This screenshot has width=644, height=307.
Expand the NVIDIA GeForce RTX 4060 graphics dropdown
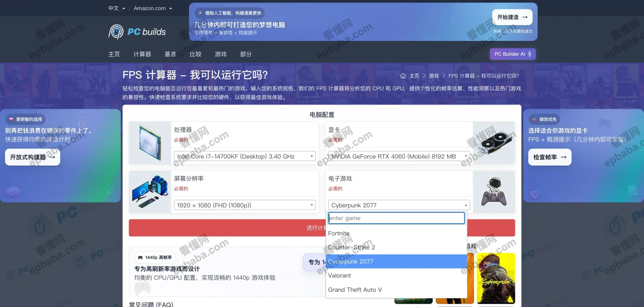click(x=399, y=156)
